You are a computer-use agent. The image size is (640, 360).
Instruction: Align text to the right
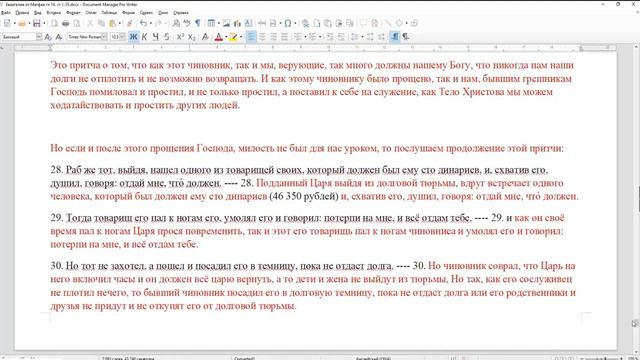coord(273,37)
